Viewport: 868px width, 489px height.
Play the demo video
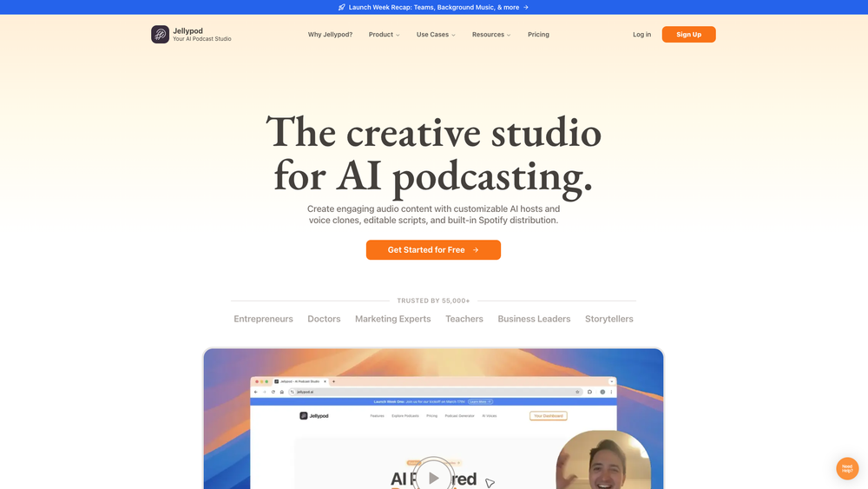[x=433, y=478]
